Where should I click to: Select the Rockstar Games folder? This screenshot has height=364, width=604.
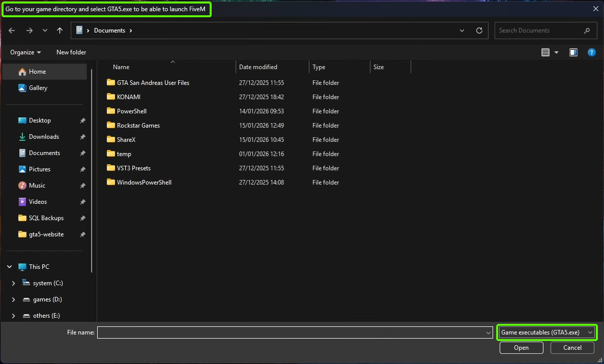tap(138, 126)
